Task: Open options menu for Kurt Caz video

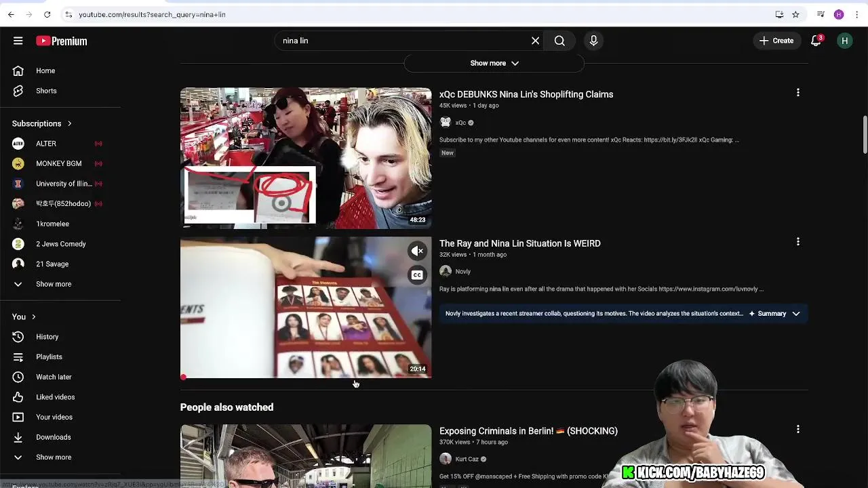Action: pos(798,429)
